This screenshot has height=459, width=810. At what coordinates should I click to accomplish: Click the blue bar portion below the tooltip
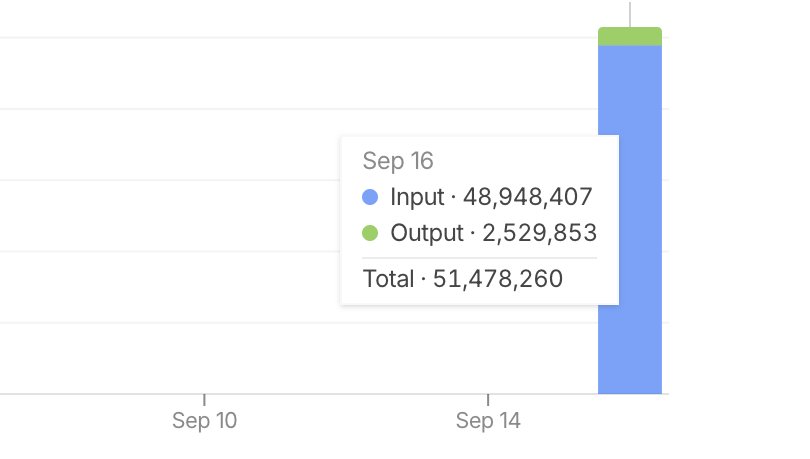[630, 349]
